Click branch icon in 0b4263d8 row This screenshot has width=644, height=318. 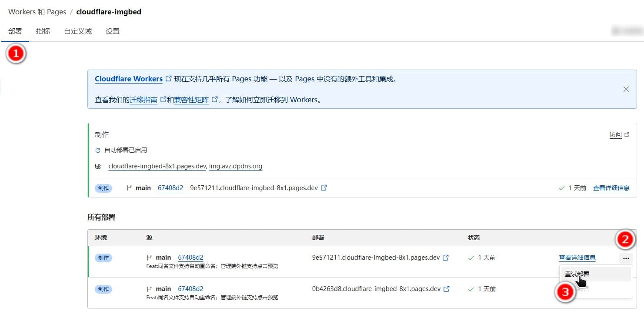(x=149, y=289)
